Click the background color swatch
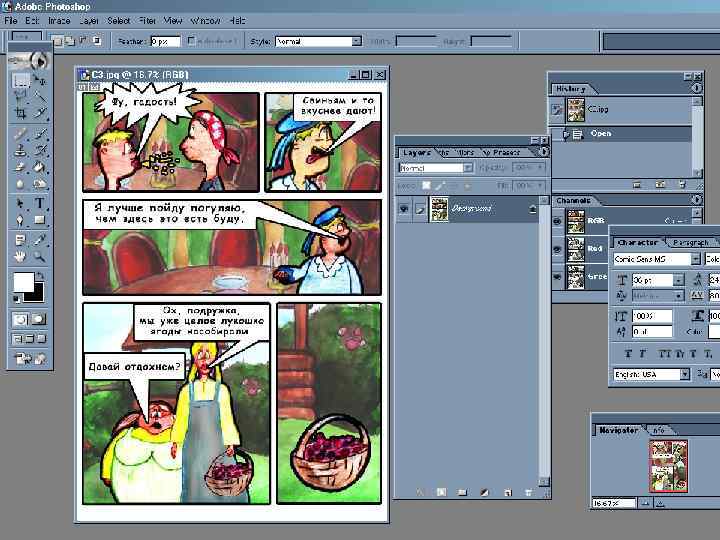The height and width of the screenshot is (540, 720). [37, 294]
